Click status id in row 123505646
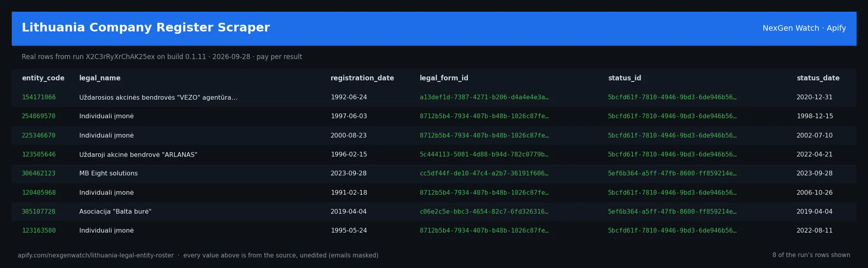This screenshot has height=268, width=868. pyautogui.click(x=672, y=155)
